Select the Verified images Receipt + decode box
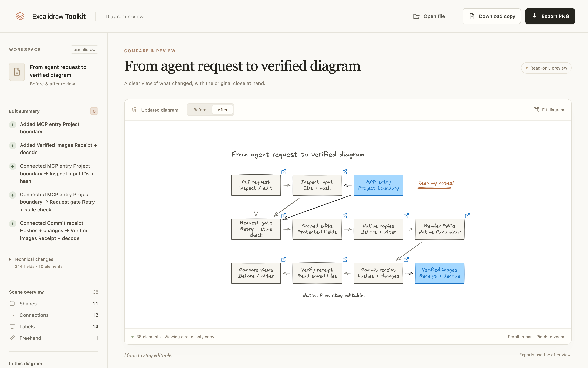Image resolution: width=588 pixels, height=368 pixels. (440, 273)
